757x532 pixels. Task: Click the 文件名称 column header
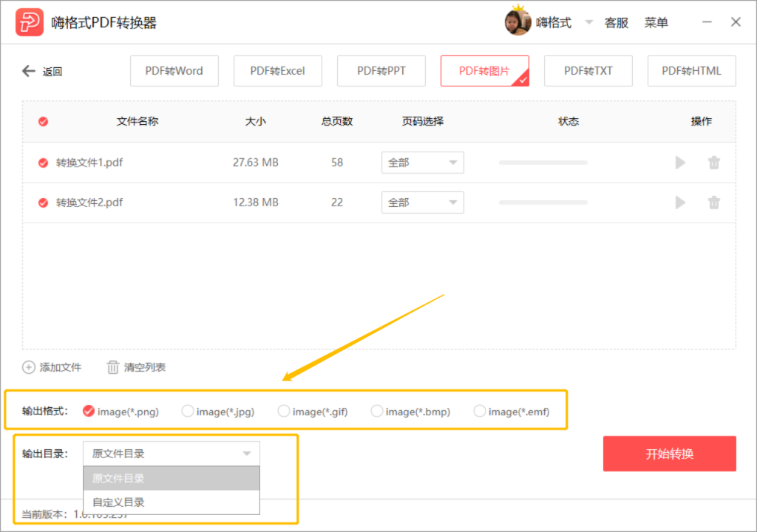[138, 121]
